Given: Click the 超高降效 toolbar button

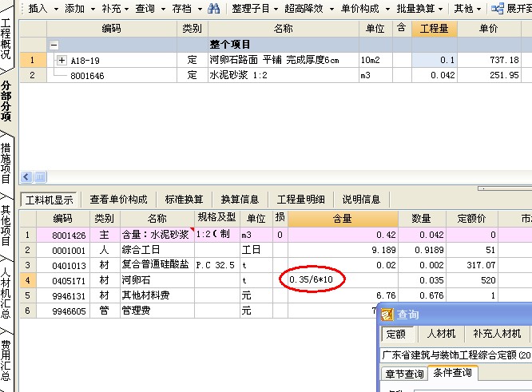Looking at the screenshot, I should (304, 9).
